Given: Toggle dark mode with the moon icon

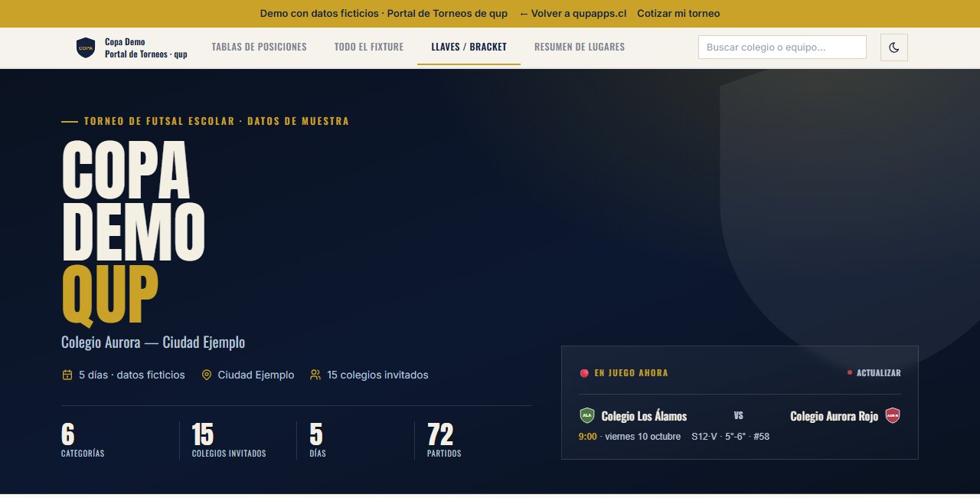Looking at the screenshot, I should pyautogui.click(x=894, y=48).
